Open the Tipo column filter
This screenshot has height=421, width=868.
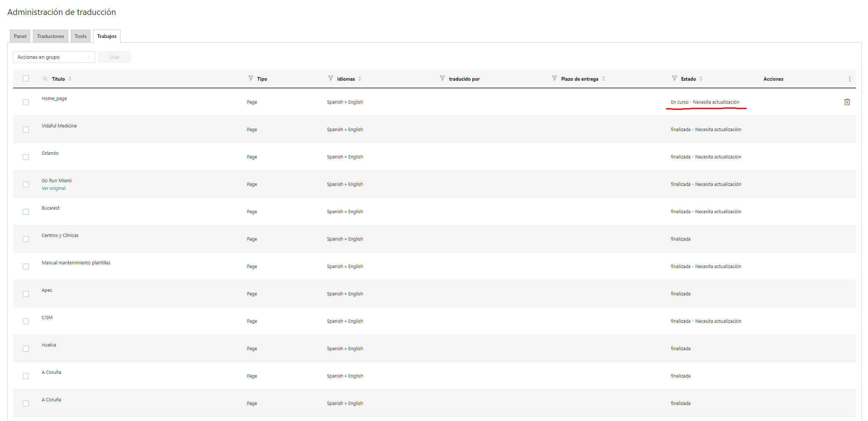pos(250,79)
